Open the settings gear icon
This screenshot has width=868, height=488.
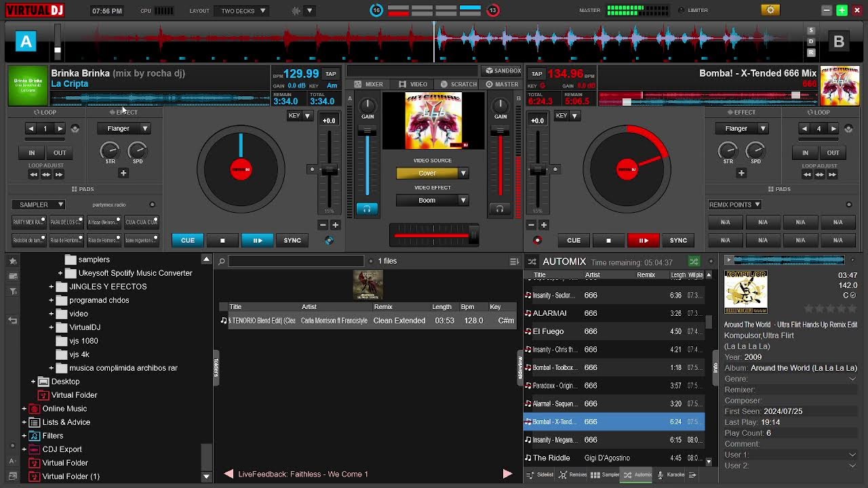click(x=770, y=10)
